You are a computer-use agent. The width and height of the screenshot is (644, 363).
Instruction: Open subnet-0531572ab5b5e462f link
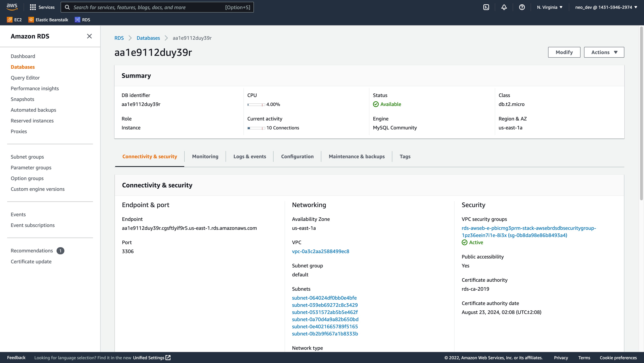pyautogui.click(x=325, y=312)
